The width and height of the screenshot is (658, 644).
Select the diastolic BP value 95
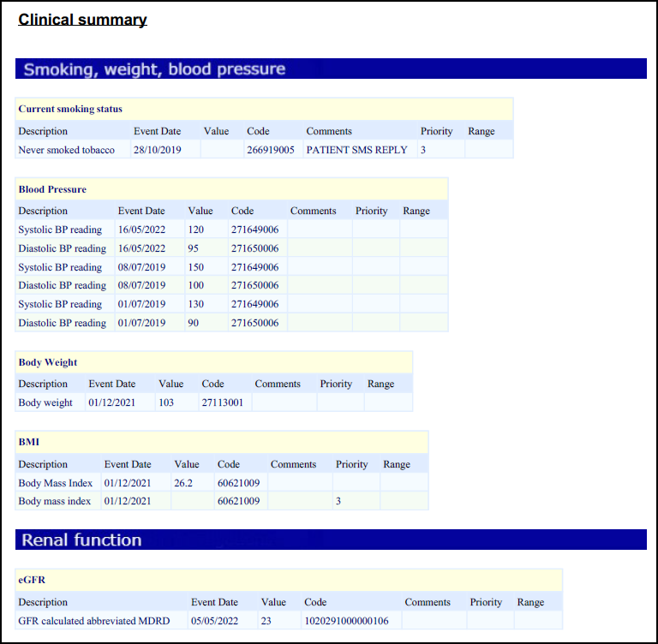click(x=197, y=248)
